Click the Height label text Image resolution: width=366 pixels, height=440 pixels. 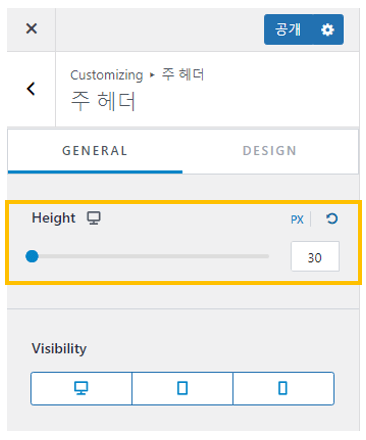[x=54, y=218]
